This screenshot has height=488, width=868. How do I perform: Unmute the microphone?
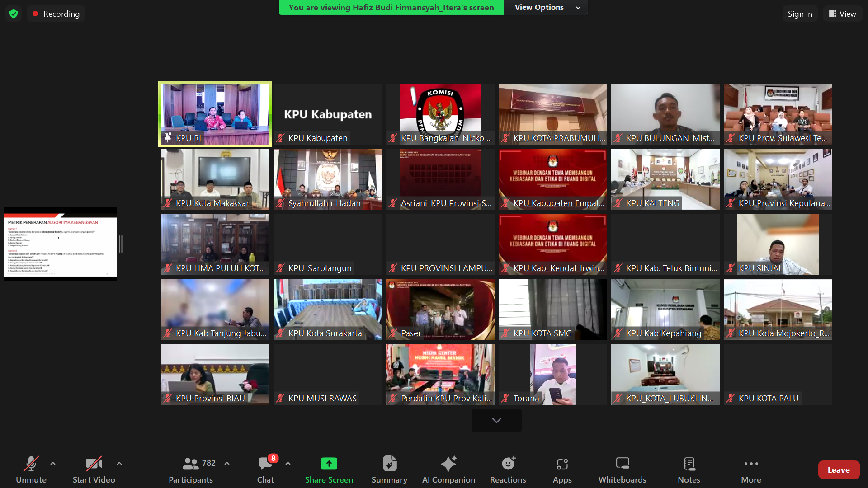(x=31, y=464)
